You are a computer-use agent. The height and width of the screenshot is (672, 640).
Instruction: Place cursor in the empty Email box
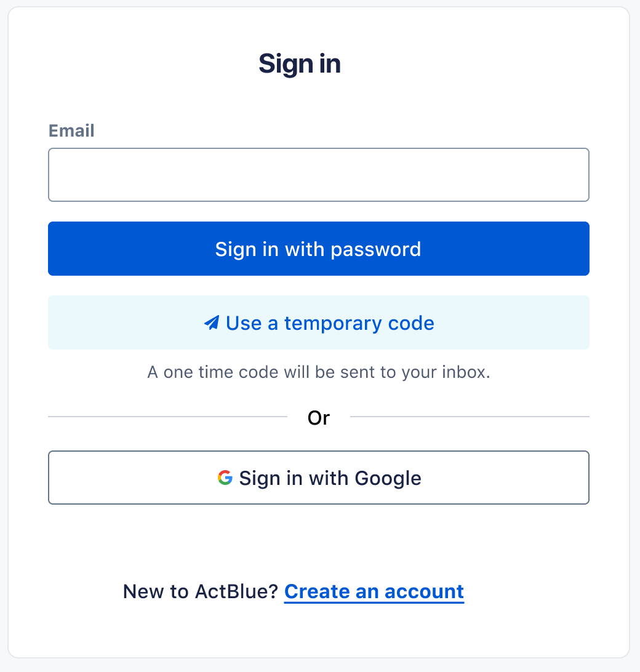point(318,175)
